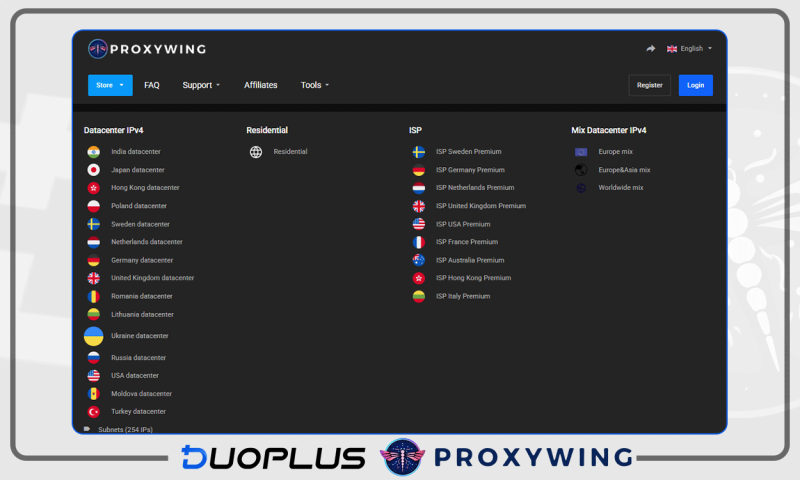Open the FAQ menu item
Screen dimensions: 800x480
[x=152, y=85]
